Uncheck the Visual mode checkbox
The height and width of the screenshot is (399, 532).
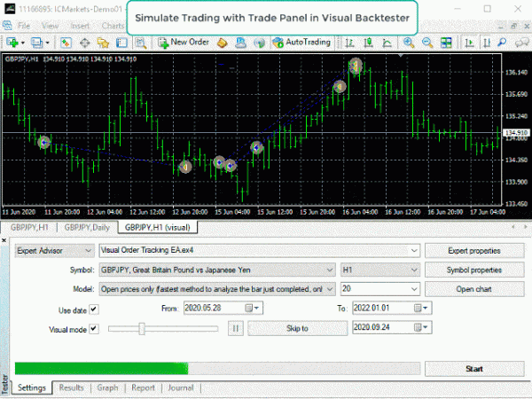pyautogui.click(x=94, y=328)
